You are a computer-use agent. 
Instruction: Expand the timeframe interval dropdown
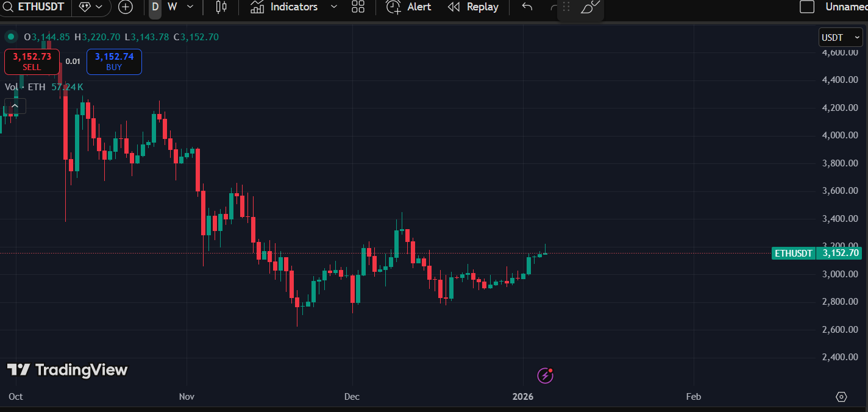pyautogui.click(x=190, y=7)
